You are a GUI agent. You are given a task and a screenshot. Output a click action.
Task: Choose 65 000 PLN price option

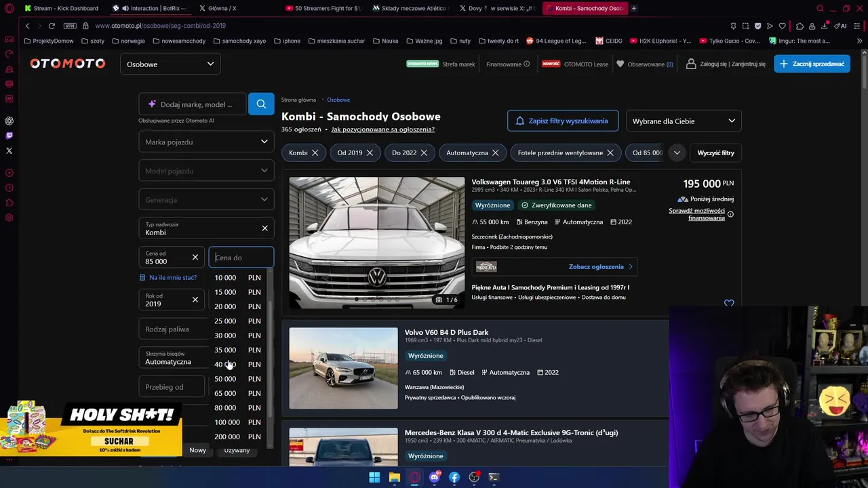pyautogui.click(x=238, y=393)
